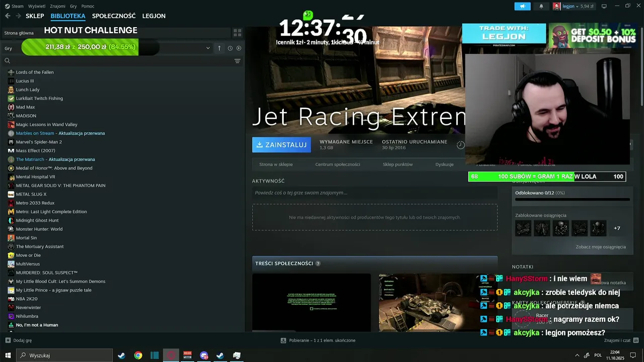Open advanced filter options icon
The image size is (644, 362).
[237, 61]
